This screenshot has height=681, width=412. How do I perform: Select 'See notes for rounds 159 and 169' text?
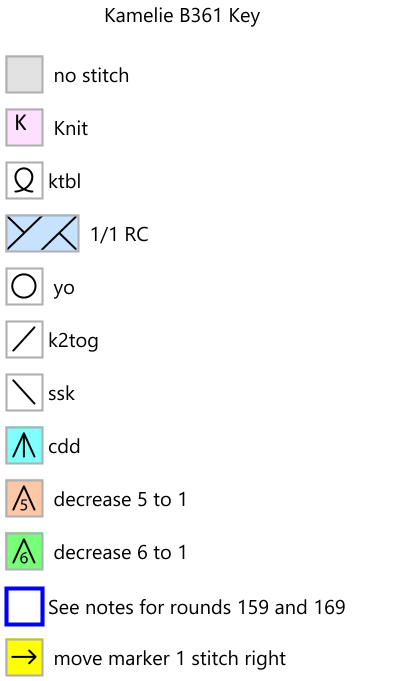(x=197, y=607)
